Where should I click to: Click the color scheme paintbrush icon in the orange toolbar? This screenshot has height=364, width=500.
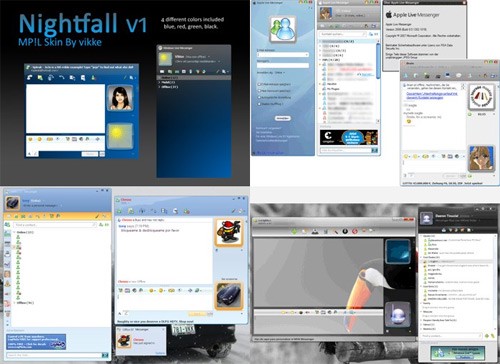97,216
